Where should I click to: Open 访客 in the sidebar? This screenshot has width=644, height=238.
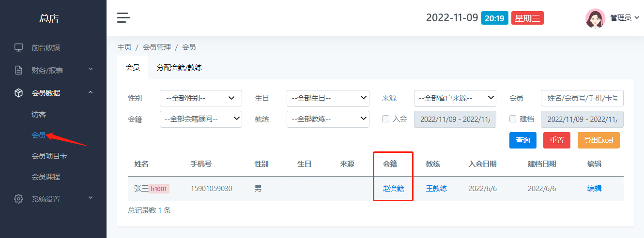pos(39,115)
